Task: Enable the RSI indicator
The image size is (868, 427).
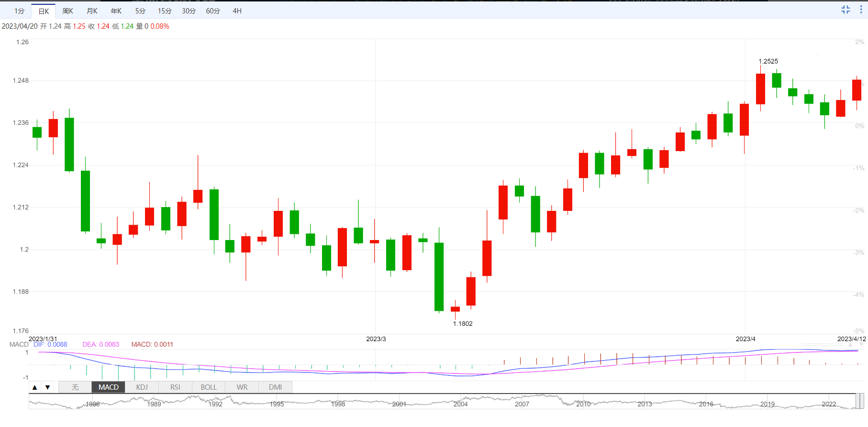Action: click(x=175, y=387)
